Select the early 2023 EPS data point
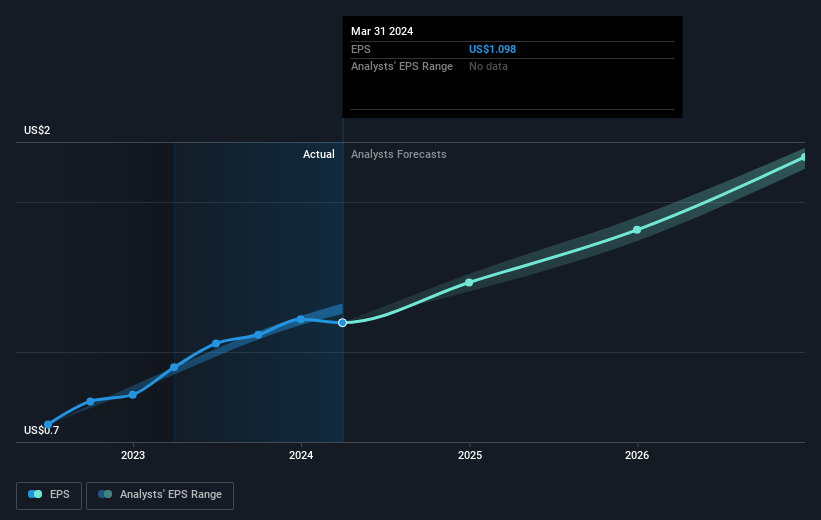Viewport: 821px width, 520px height. tap(132, 395)
